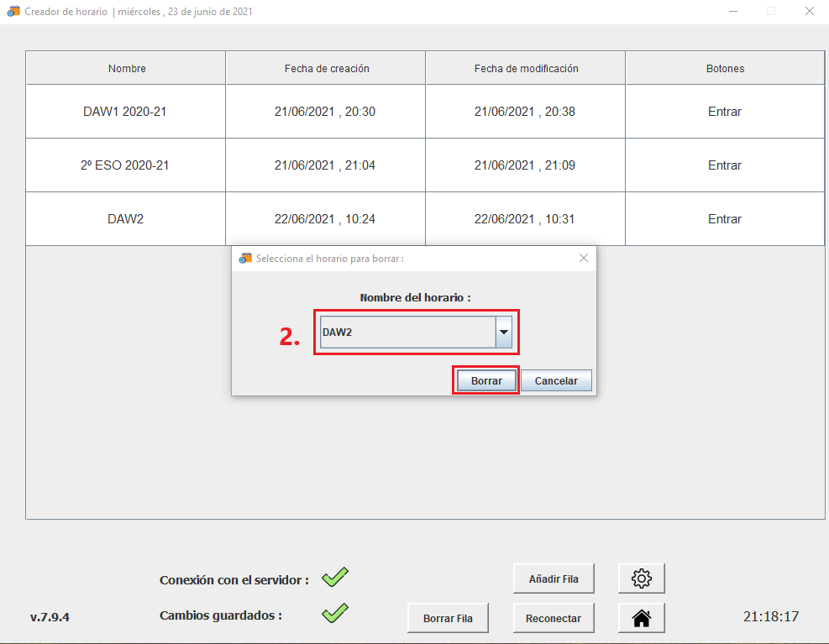The height and width of the screenshot is (644, 829).
Task: Click the server connection green checkmark
Action: click(335, 578)
